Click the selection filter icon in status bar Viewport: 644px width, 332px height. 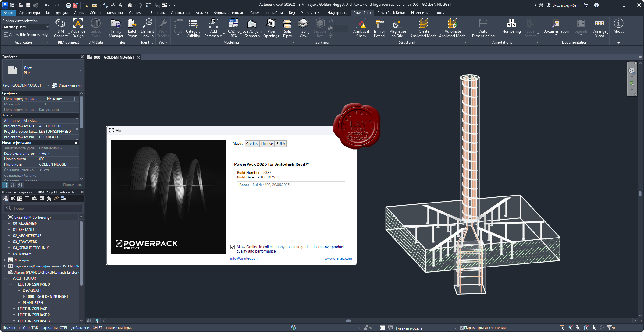609,328
